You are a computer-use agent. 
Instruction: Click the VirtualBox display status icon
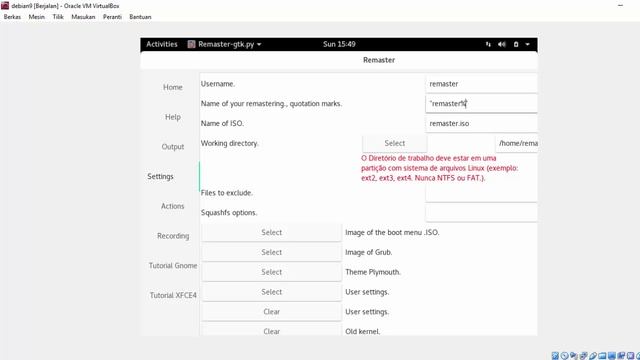click(x=612, y=356)
